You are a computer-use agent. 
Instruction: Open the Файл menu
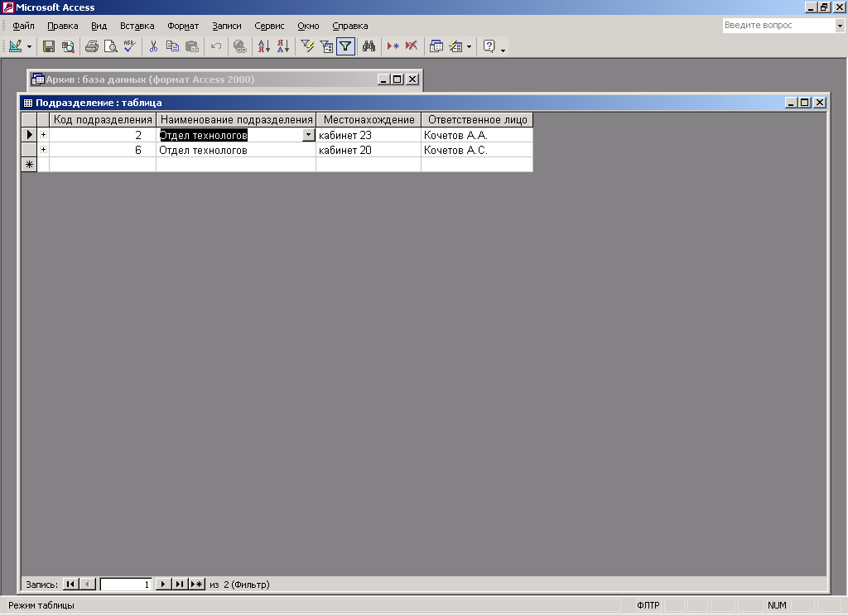(24, 26)
